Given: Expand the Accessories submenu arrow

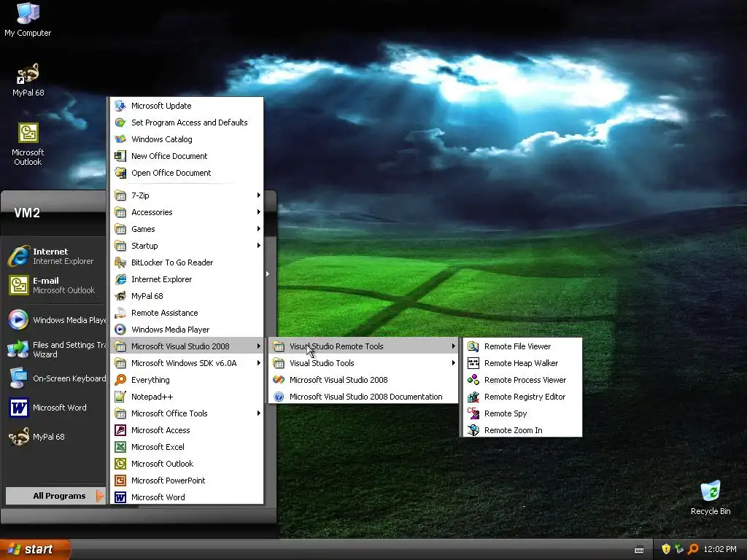Looking at the screenshot, I should 259,212.
